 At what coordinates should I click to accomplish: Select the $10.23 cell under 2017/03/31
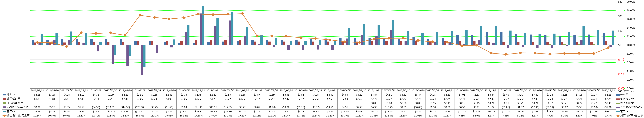coord(389,107)
